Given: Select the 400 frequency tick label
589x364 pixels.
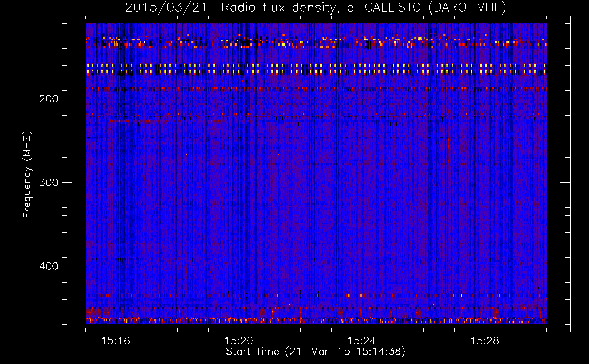Looking at the screenshot, I should coord(49,266).
